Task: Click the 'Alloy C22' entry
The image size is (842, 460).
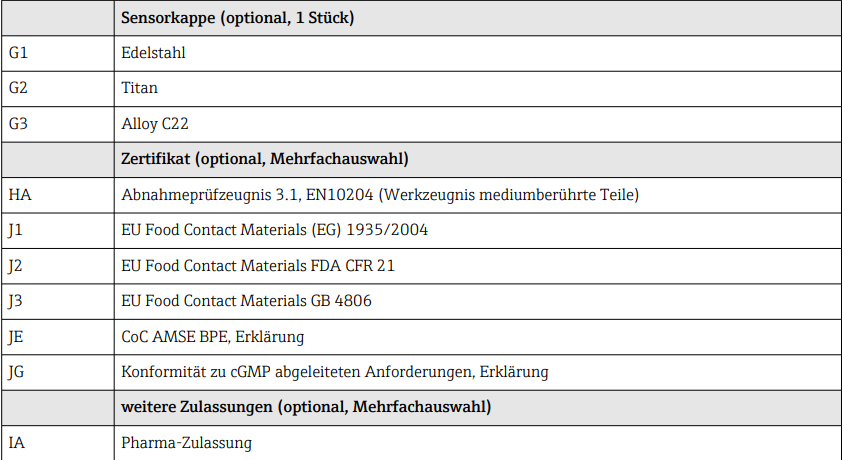Action: tap(155, 124)
